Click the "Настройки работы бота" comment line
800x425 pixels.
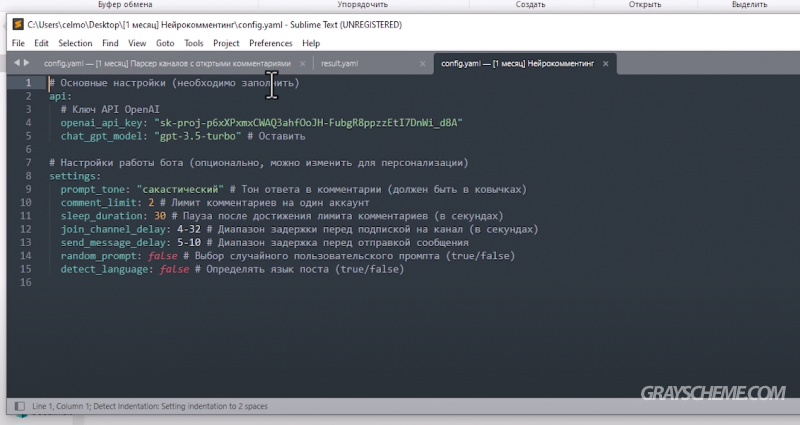pos(259,163)
